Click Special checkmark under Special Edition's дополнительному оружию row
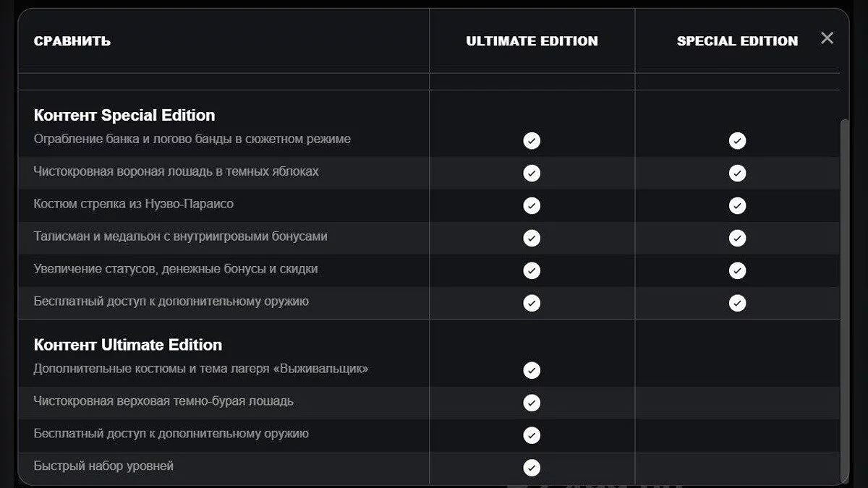The width and height of the screenshot is (868, 488). coord(737,303)
